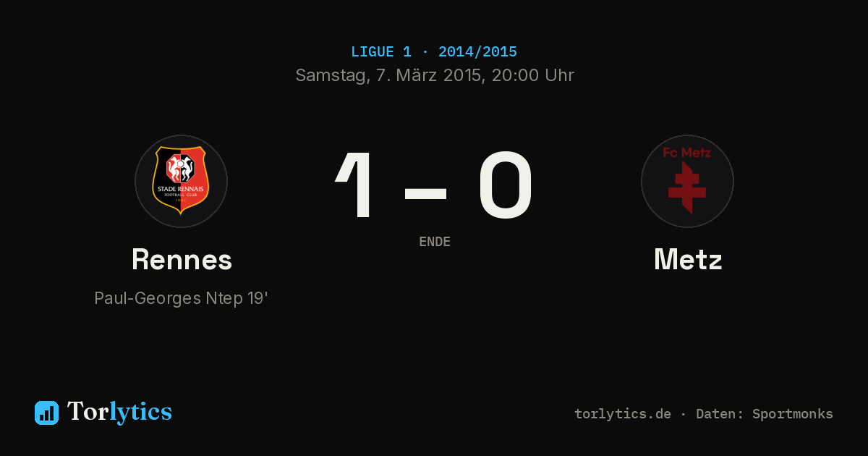Click the 20:00 Uhr kickoff time
Screen dimensions: 868x456
(533, 75)
